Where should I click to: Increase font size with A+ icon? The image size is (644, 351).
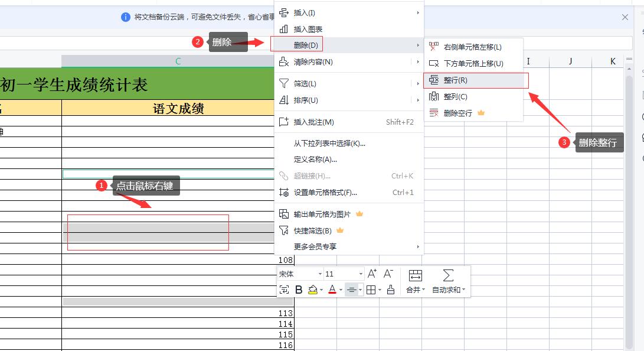(x=372, y=274)
